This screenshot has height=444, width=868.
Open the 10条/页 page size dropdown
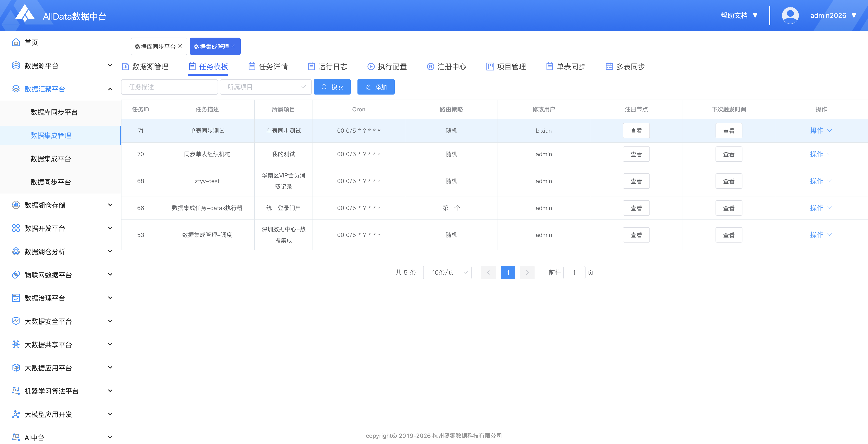447,273
